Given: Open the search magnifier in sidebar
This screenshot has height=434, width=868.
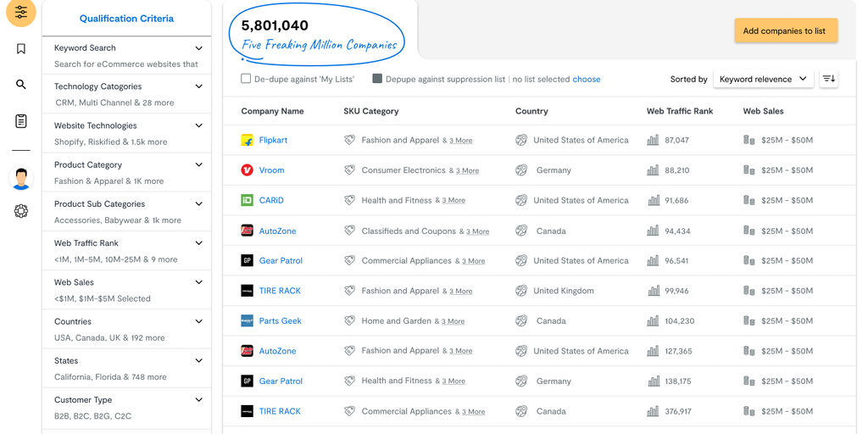Looking at the screenshot, I should [21, 85].
